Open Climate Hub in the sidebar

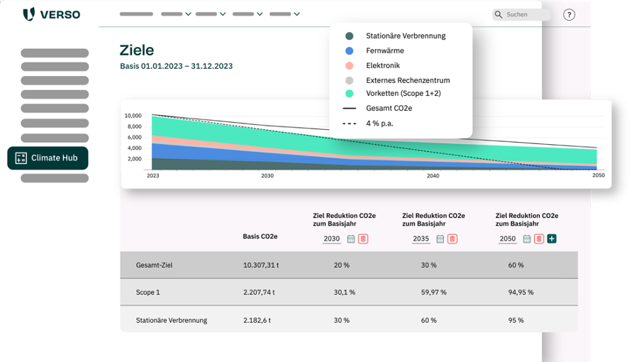(x=48, y=158)
